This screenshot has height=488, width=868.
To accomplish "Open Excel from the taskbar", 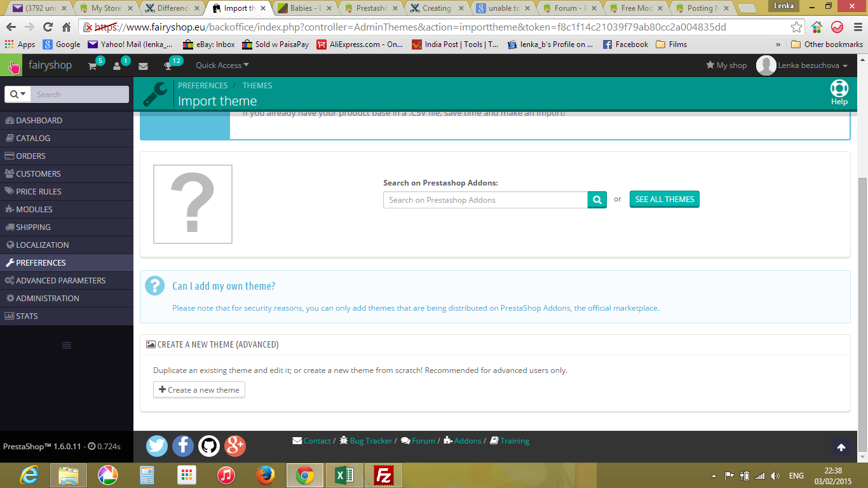I will (x=344, y=475).
